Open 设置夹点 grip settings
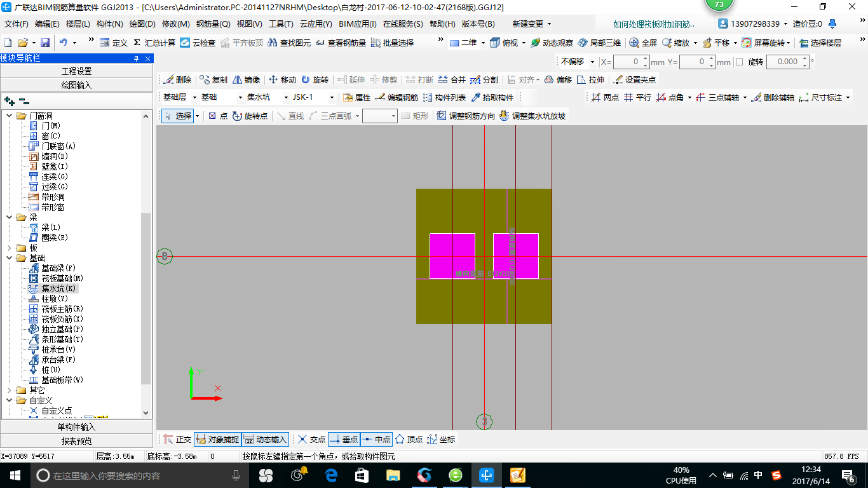Viewport: 868px width, 488px height. click(x=635, y=79)
